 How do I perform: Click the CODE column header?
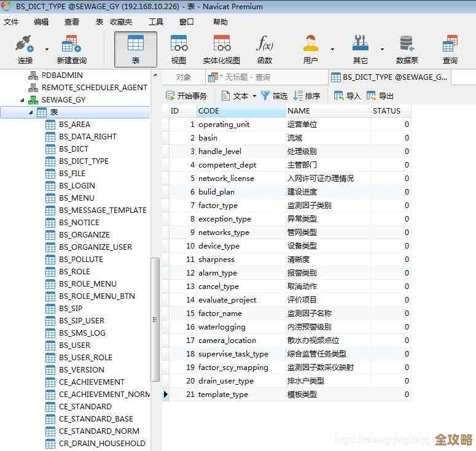241,111
